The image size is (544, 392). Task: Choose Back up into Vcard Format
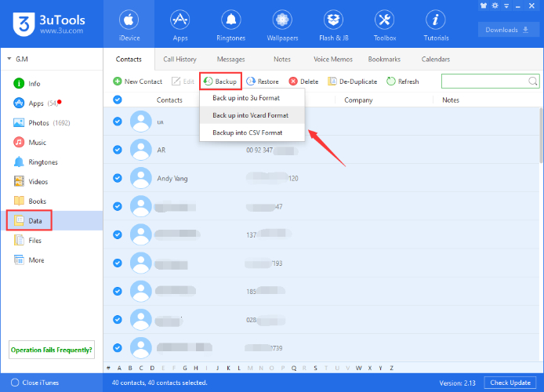click(252, 115)
